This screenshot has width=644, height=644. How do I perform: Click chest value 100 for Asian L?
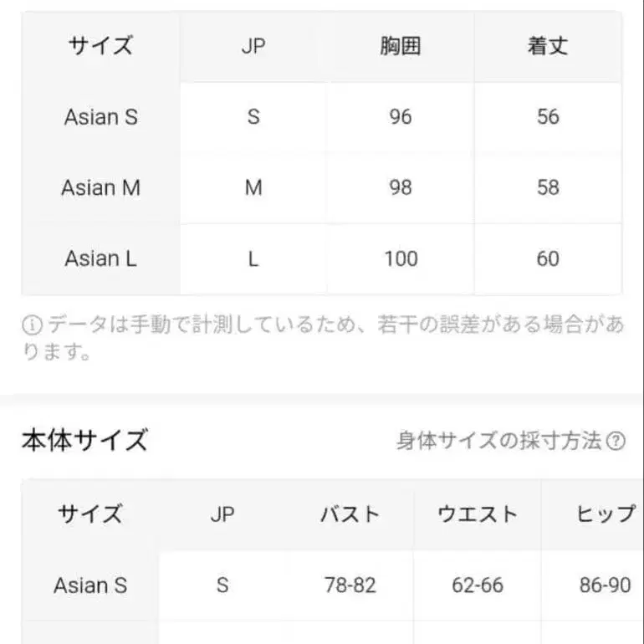401,258
